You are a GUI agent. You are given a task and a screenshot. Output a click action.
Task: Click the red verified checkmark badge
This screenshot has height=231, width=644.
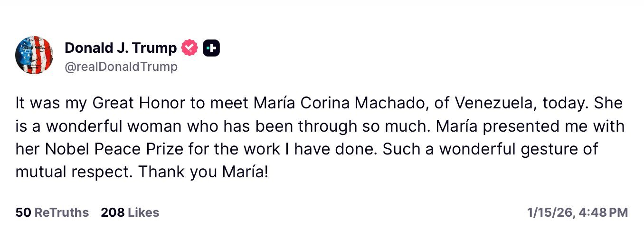point(189,48)
